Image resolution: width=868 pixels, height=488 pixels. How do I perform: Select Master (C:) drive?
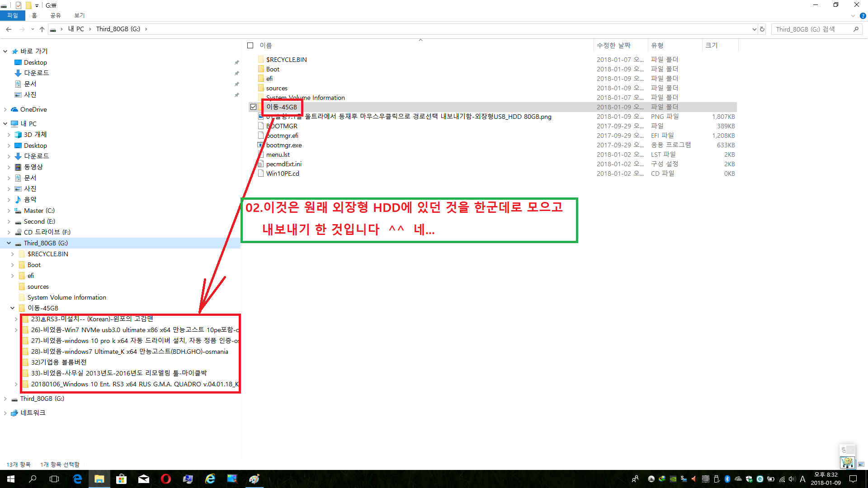(x=39, y=211)
